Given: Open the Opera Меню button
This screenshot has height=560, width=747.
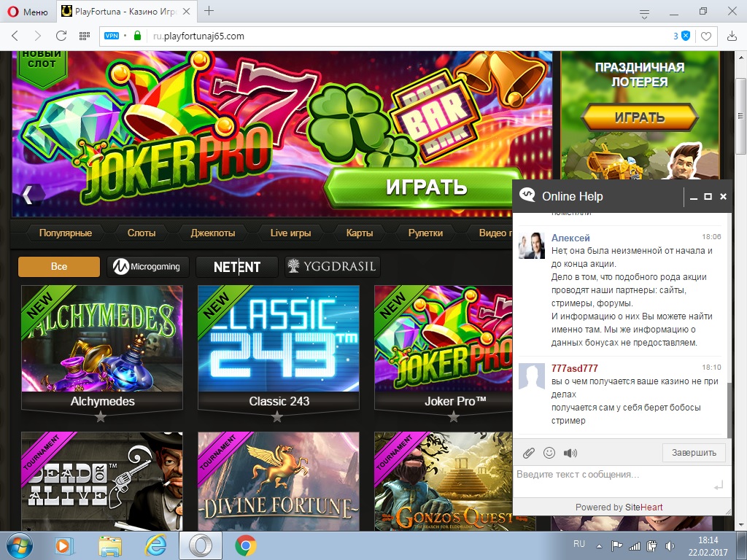Looking at the screenshot, I should [28, 12].
